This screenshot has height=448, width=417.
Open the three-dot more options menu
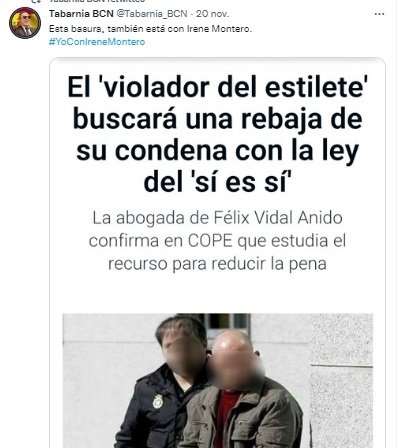379,14
